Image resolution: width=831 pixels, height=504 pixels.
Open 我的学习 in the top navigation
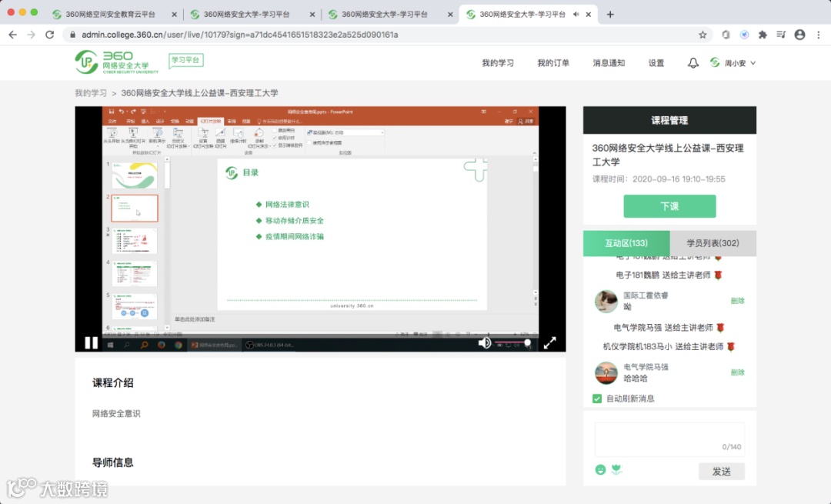coord(498,63)
